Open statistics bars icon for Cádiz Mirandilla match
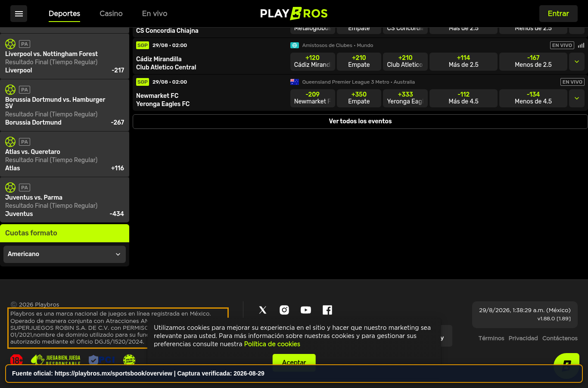 [x=581, y=45]
